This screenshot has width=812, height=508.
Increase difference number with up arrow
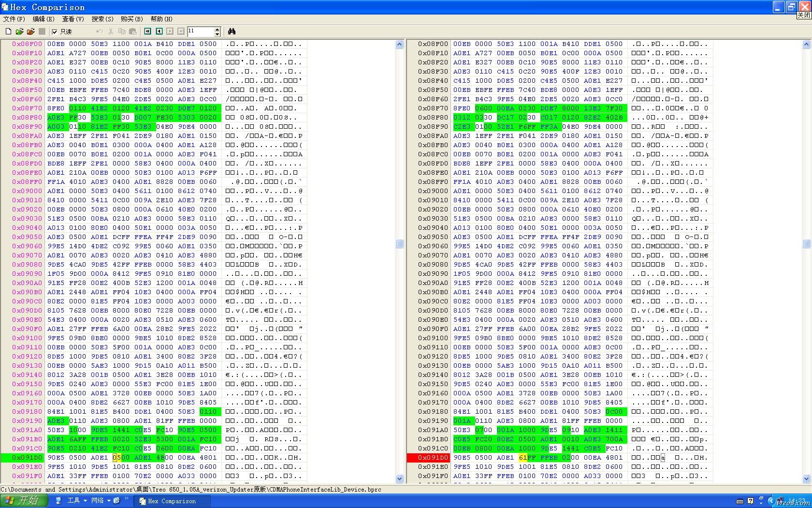[217, 29]
